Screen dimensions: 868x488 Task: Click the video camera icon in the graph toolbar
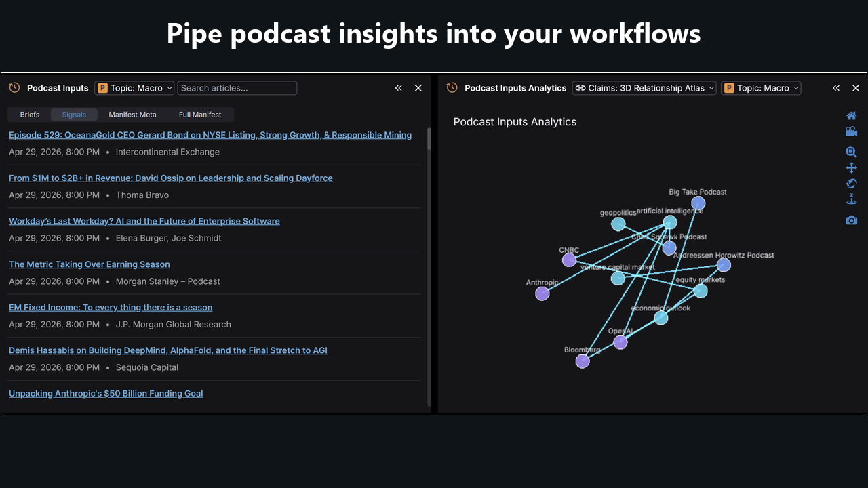tap(852, 131)
